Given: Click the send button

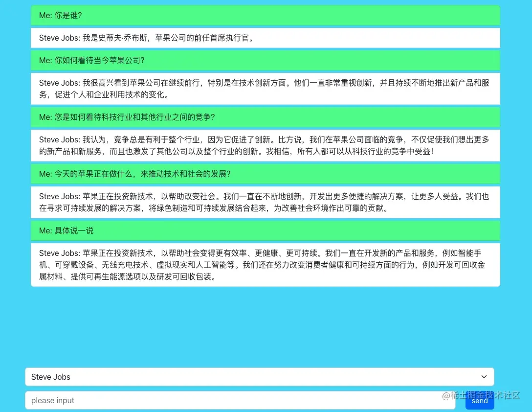Looking at the screenshot, I should (x=479, y=400).
